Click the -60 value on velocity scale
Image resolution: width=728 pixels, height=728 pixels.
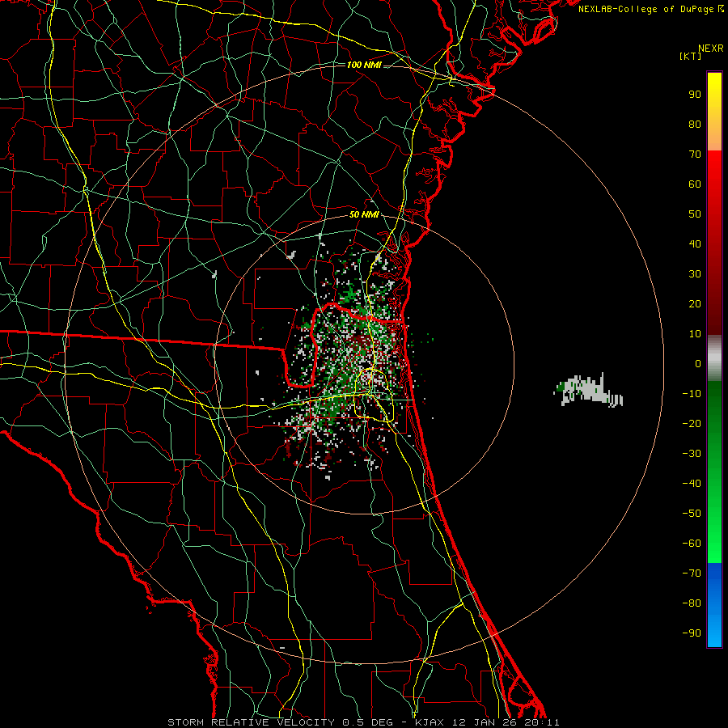[692, 544]
